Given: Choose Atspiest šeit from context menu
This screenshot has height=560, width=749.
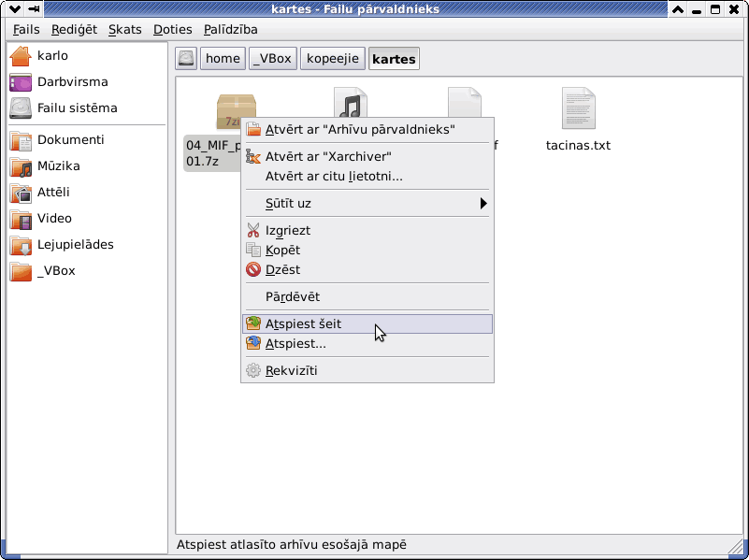Looking at the screenshot, I should [x=367, y=323].
